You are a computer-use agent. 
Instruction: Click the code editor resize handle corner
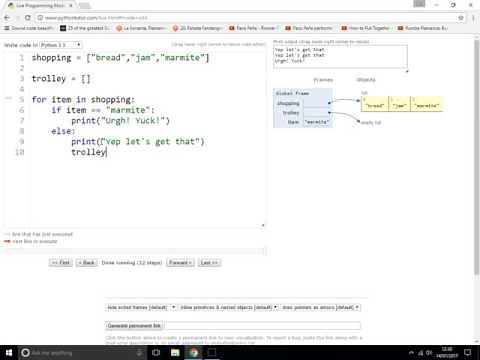pyautogui.click(x=263, y=226)
